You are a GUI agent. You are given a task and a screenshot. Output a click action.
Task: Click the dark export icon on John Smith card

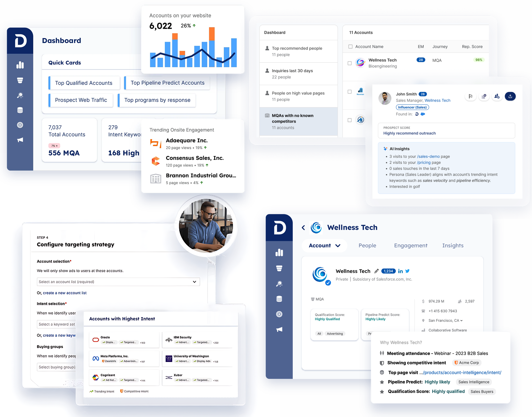[510, 96]
